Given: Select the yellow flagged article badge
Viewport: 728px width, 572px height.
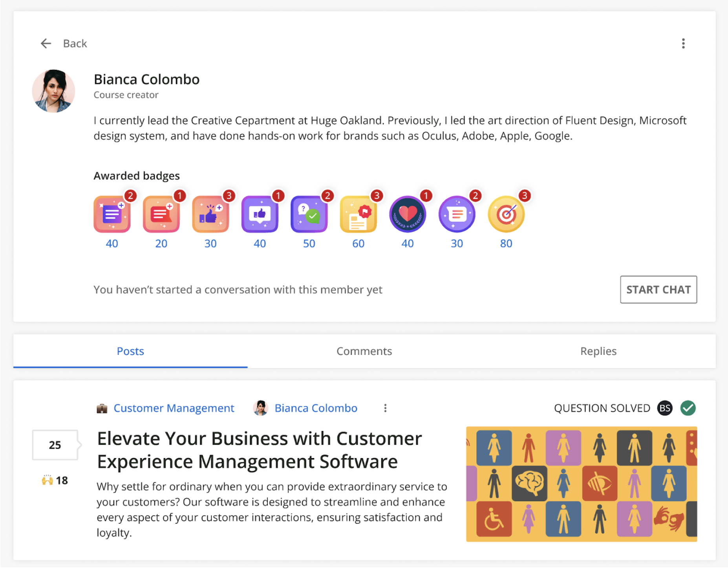Looking at the screenshot, I should [x=358, y=214].
